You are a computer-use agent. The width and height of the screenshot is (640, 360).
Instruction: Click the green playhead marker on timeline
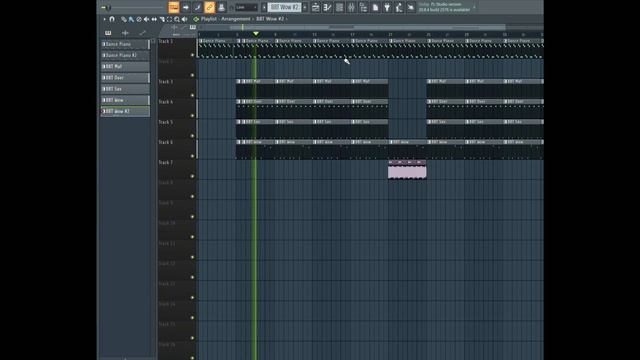tap(256, 34)
